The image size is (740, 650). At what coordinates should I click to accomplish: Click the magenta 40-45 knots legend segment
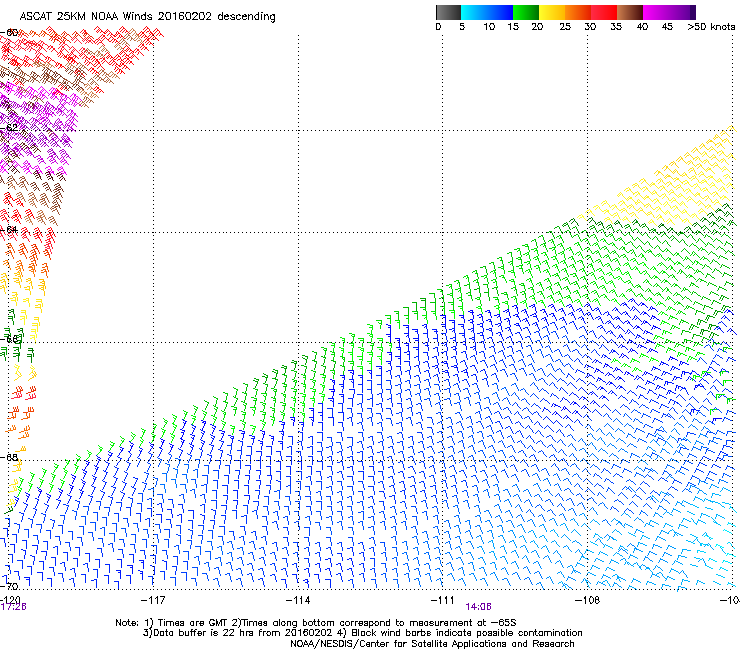656,12
